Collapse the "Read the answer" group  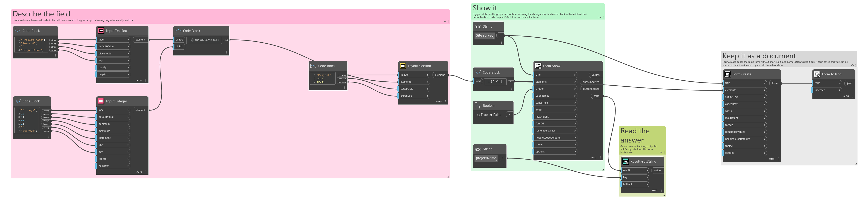[661, 152]
